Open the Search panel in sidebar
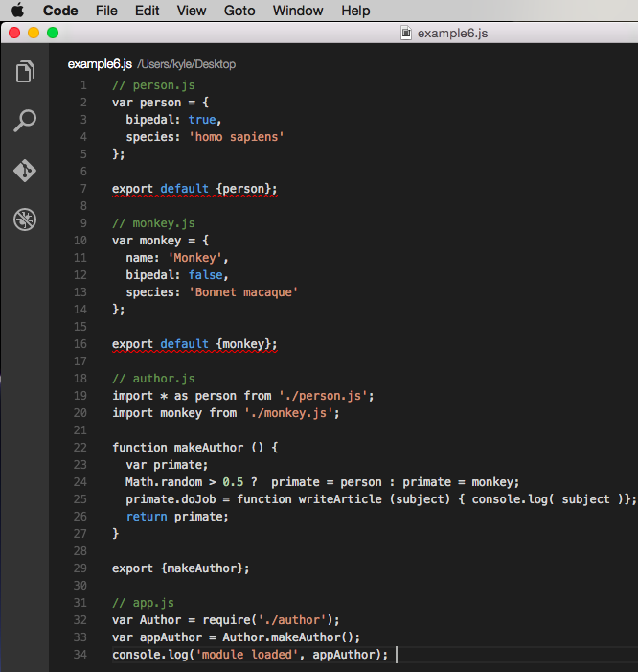 25,121
